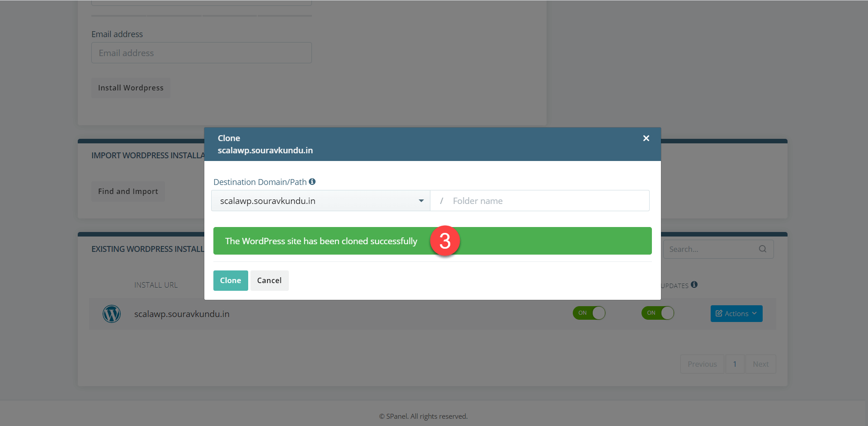Screen dimensions: 868x426
Task: Close the Clone dialog with X
Action: click(646, 138)
